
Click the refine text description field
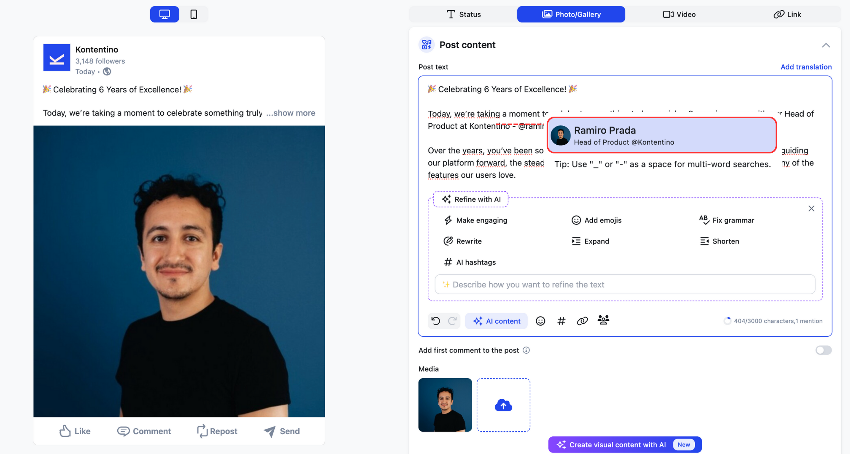(x=625, y=284)
